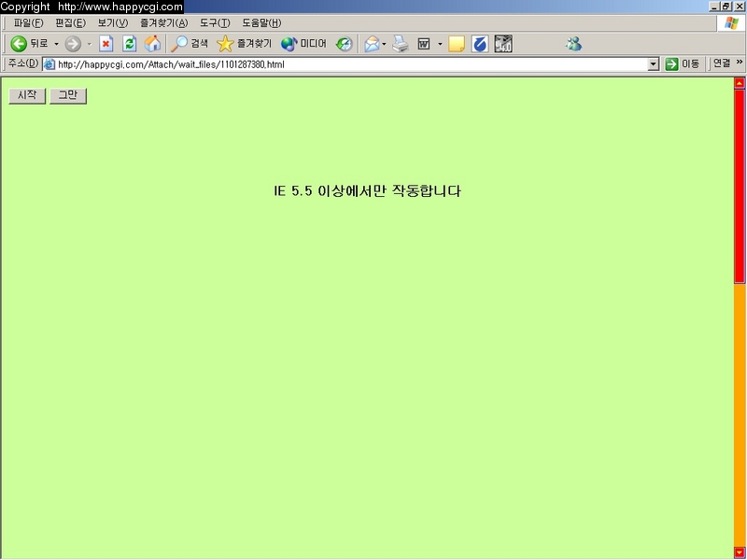The height and width of the screenshot is (560, 747).
Task: Close the browser window
Action: pyautogui.click(x=739, y=7)
